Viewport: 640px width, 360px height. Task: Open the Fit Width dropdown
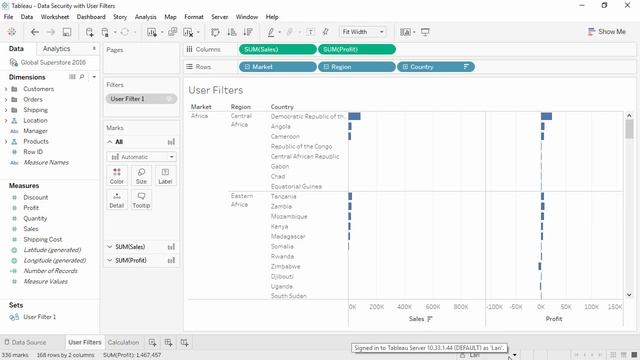click(x=362, y=32)
